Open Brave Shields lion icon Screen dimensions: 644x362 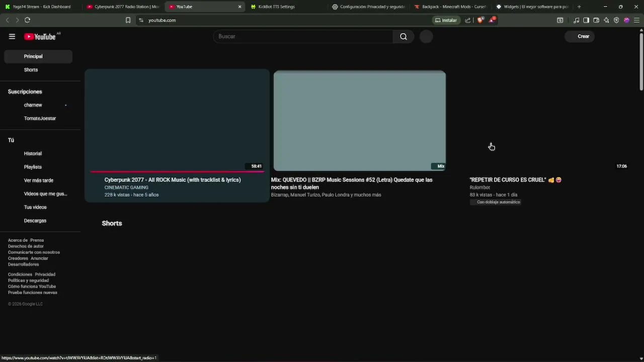tap(480, 20)
